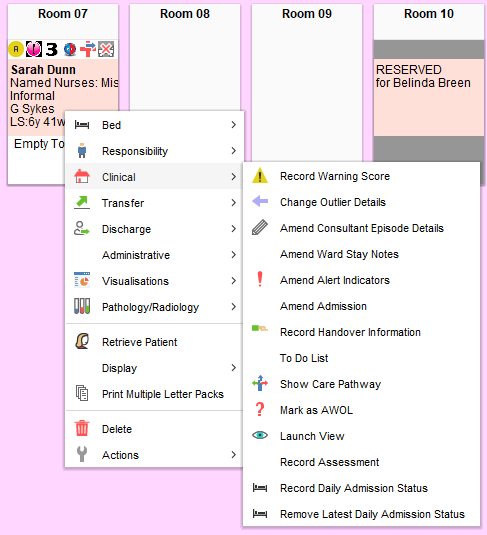Viewport: 487px width, 535px height.
Task: Click the yellow A badge on Sarah Dunn
Action: 16,49
